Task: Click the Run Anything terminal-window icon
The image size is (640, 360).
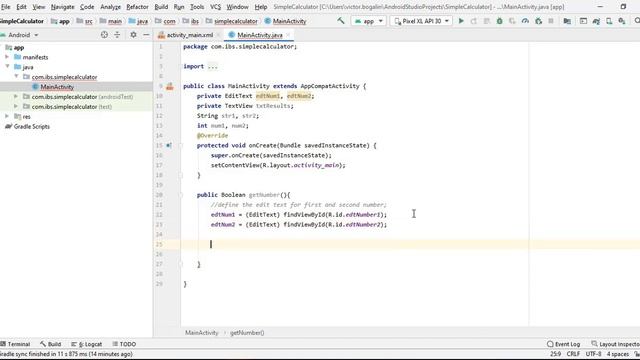Action: (x=583, y=21)
